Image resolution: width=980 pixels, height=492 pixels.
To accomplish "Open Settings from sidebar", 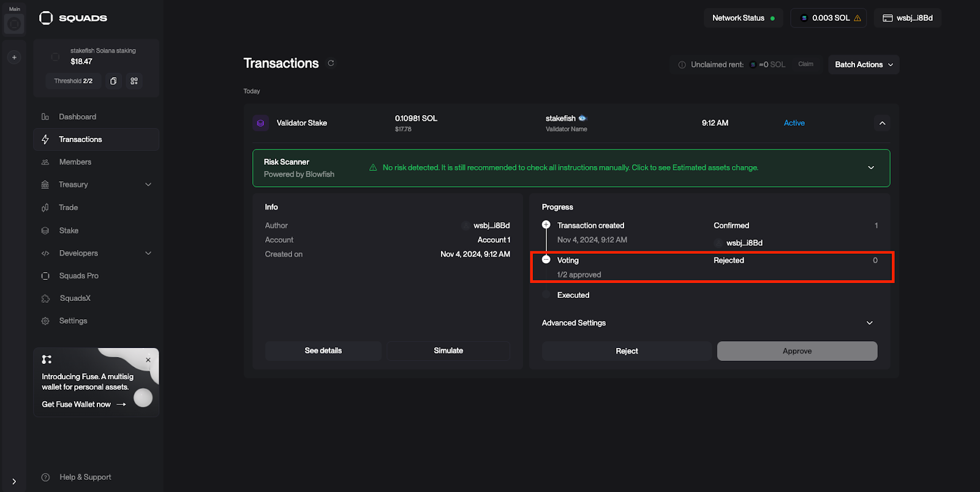I will (96, 321).
